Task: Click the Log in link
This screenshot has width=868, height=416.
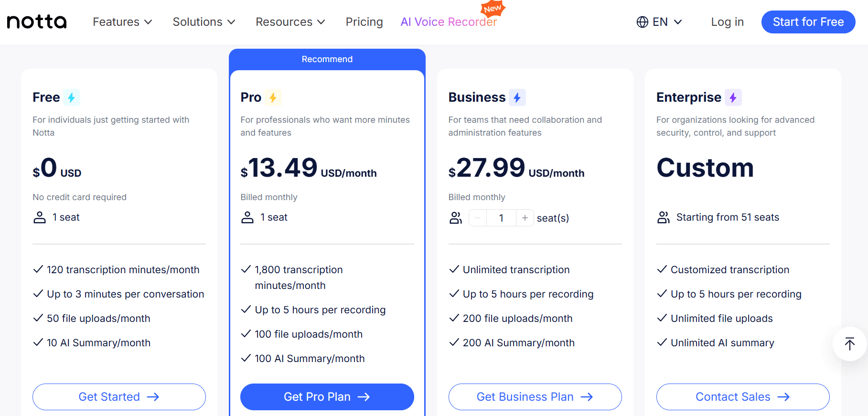Action: click(728, 22)
